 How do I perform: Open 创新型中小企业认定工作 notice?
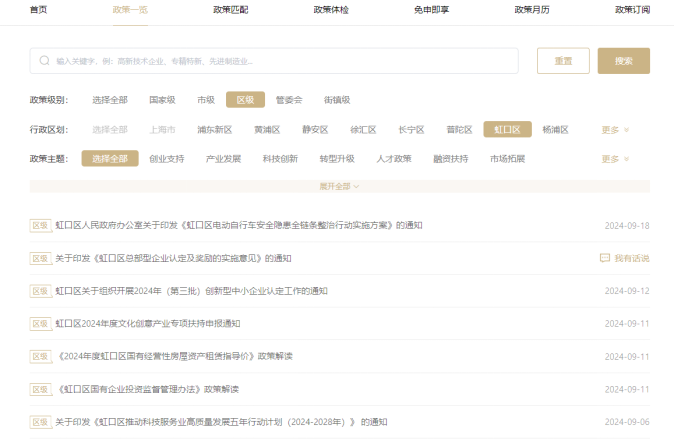pyautogui.click(x=191, y=291)
